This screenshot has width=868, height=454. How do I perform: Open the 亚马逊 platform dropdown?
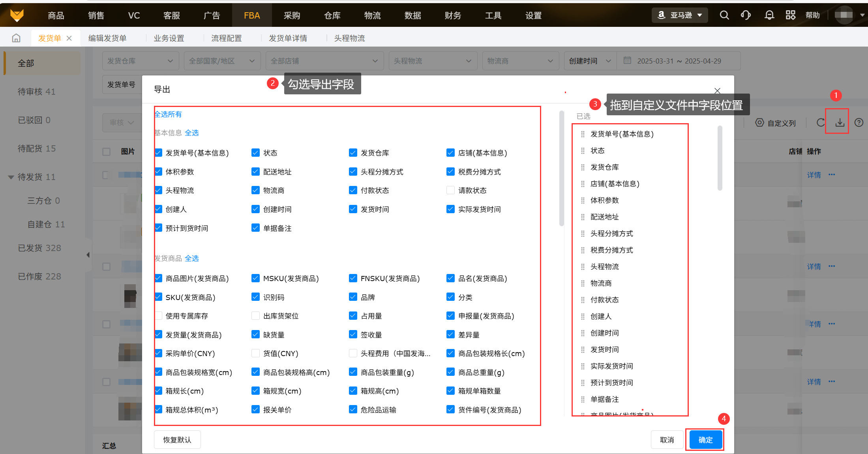click(x=680, y=15)
